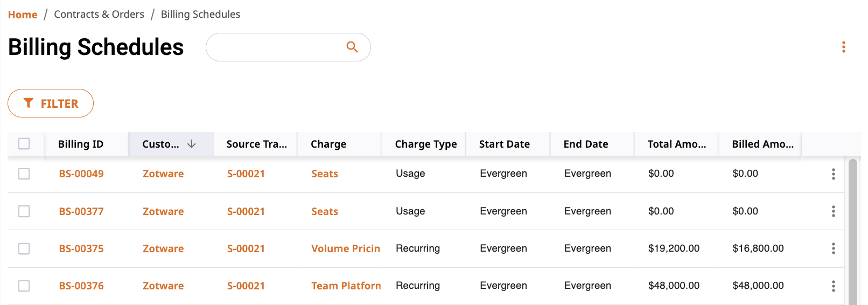Open S-00021 source in BS-00049 row
868x305 pixels.
tap(246, 174)
